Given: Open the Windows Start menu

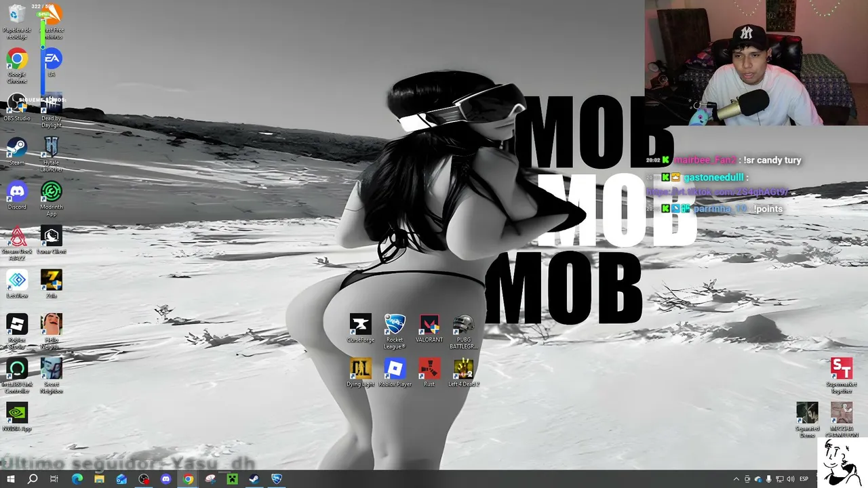Looking at the screenshot, I should tap(10, 479).
